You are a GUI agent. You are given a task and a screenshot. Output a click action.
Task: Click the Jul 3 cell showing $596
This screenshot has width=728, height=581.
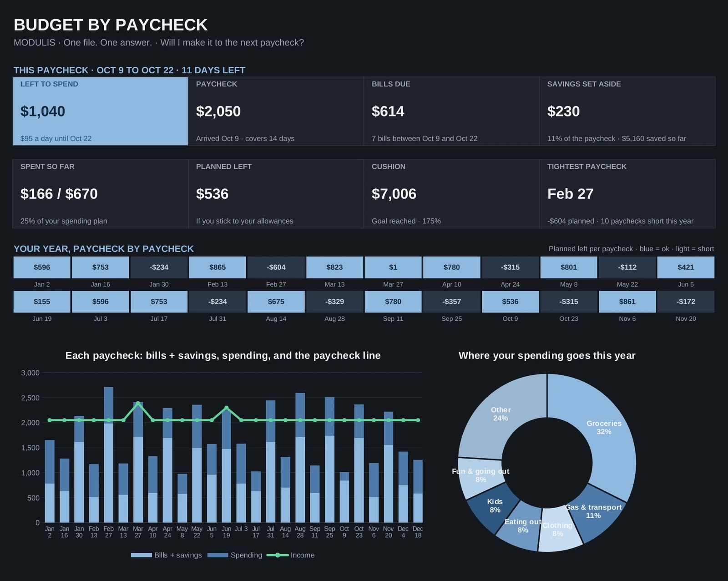(x=101, y=302)
